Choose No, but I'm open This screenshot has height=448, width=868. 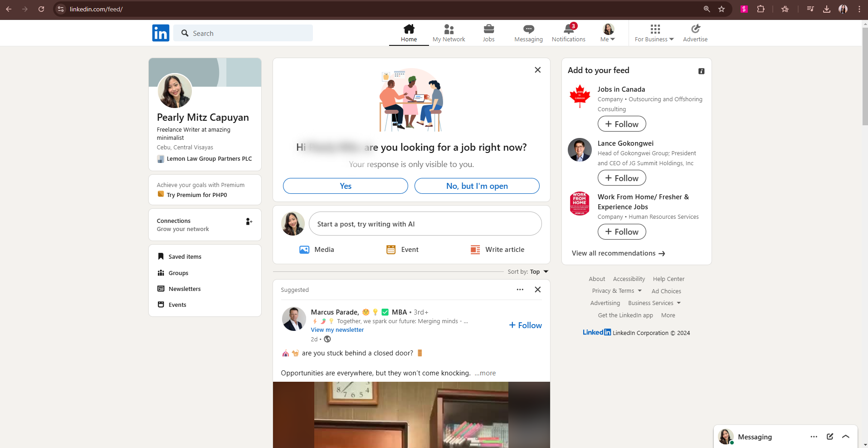point(477,186)
